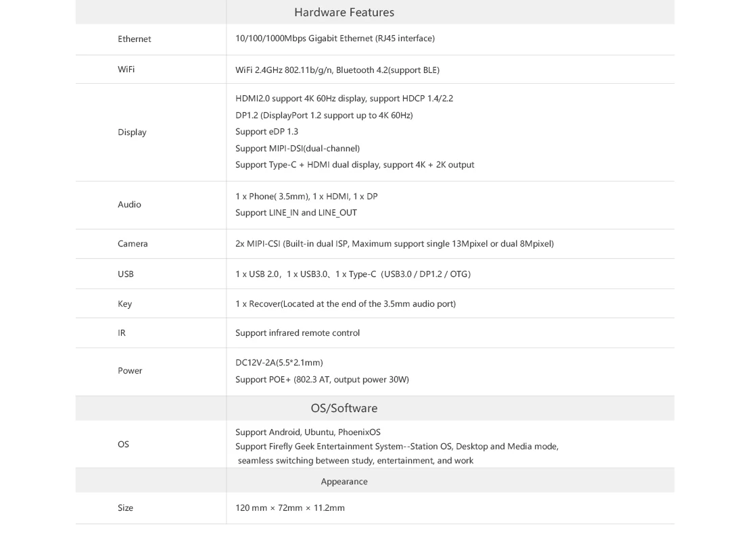Click the Camera row label

click(133, 244)
